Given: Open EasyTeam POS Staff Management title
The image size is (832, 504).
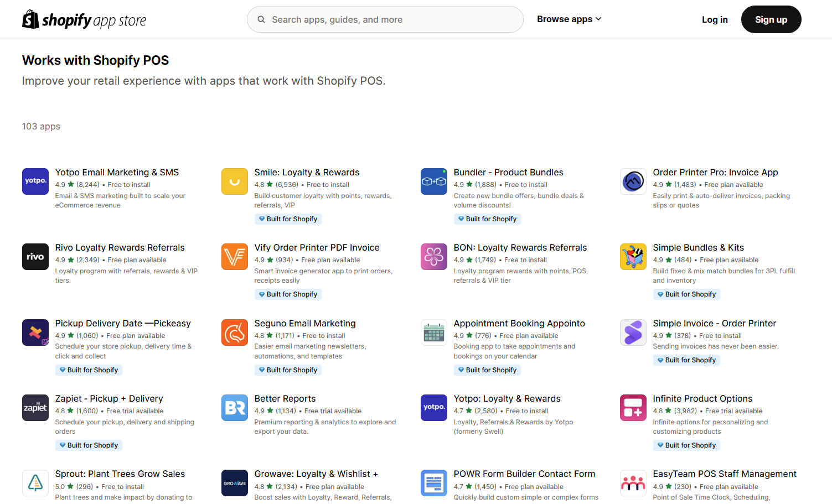Looking at the screenshot, I should (x=725, y=474).
